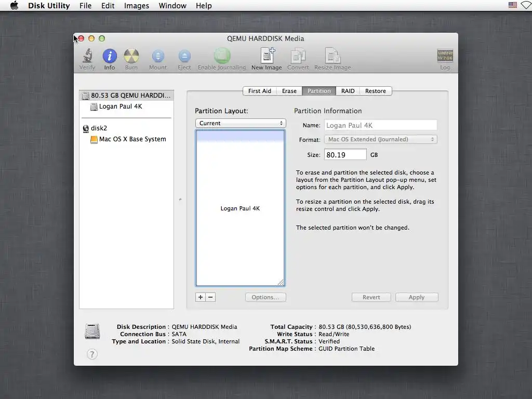
Task: Click the Convert toolbar icon
Action: click(x=298, y=55)
